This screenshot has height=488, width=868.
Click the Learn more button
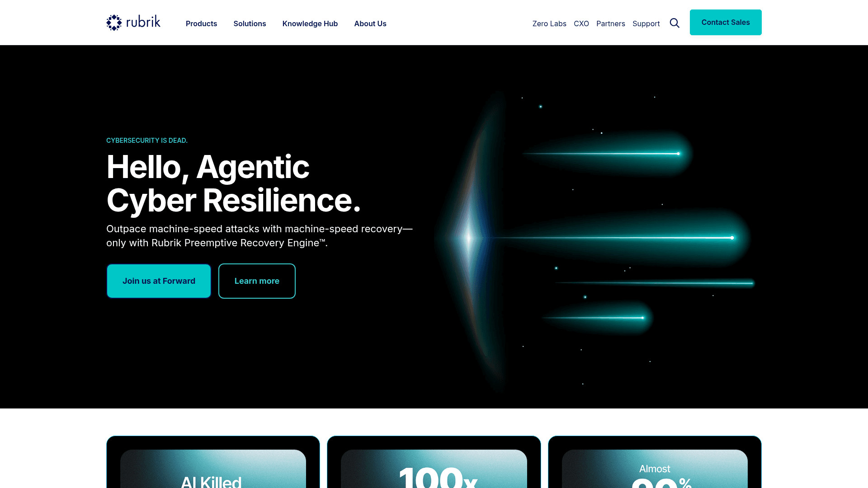[257, 281]
